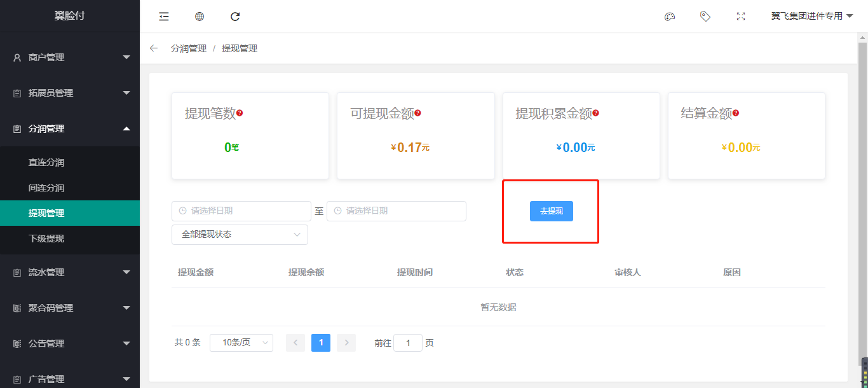
Task: Open the 间连分润 submenu item
Action: click(70, 188)
